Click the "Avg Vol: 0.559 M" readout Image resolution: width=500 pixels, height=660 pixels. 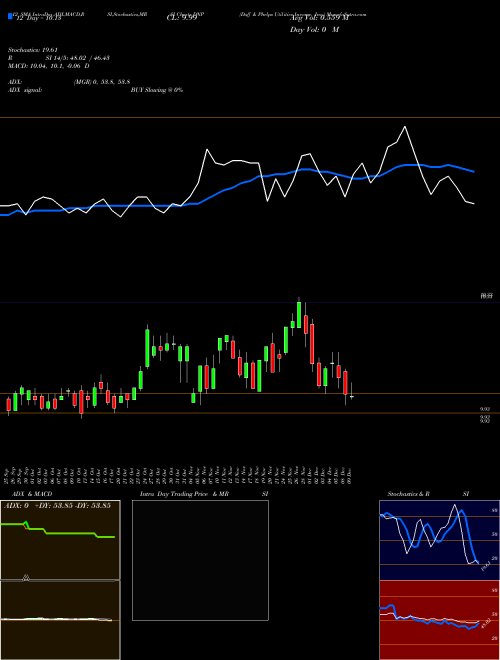pyautogui.click(x=319, y=18)
